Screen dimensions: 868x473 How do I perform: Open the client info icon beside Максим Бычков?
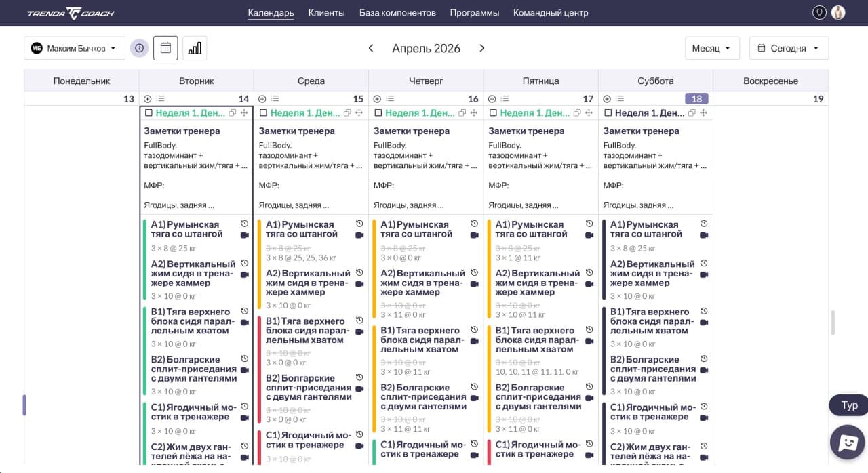[x=139, y=48]
